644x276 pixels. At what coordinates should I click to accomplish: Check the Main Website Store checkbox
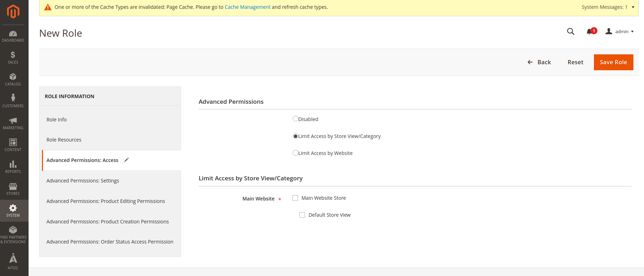(295, 198)
